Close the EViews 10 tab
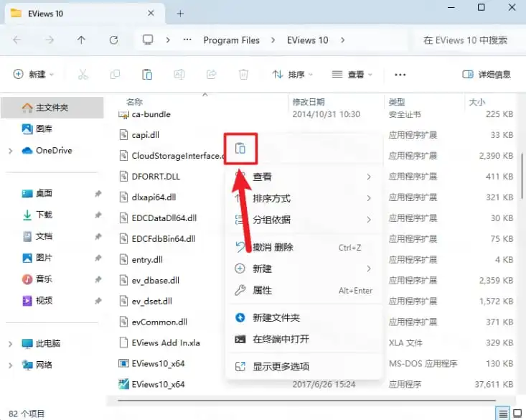 click(151, 13)
